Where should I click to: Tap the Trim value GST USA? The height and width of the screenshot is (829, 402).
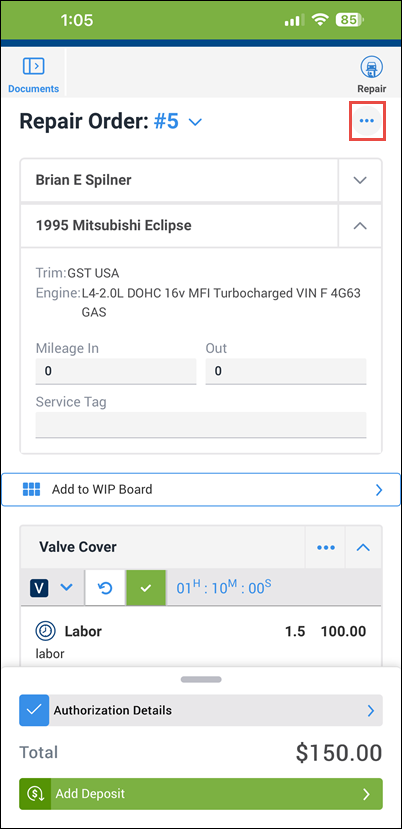[93, 273]
